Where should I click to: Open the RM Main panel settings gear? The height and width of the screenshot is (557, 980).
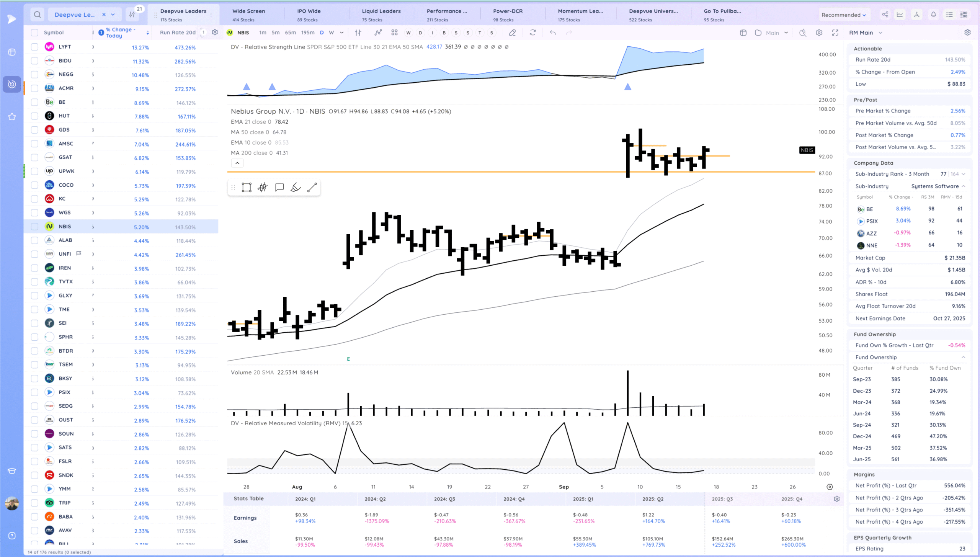coord(967,33)
